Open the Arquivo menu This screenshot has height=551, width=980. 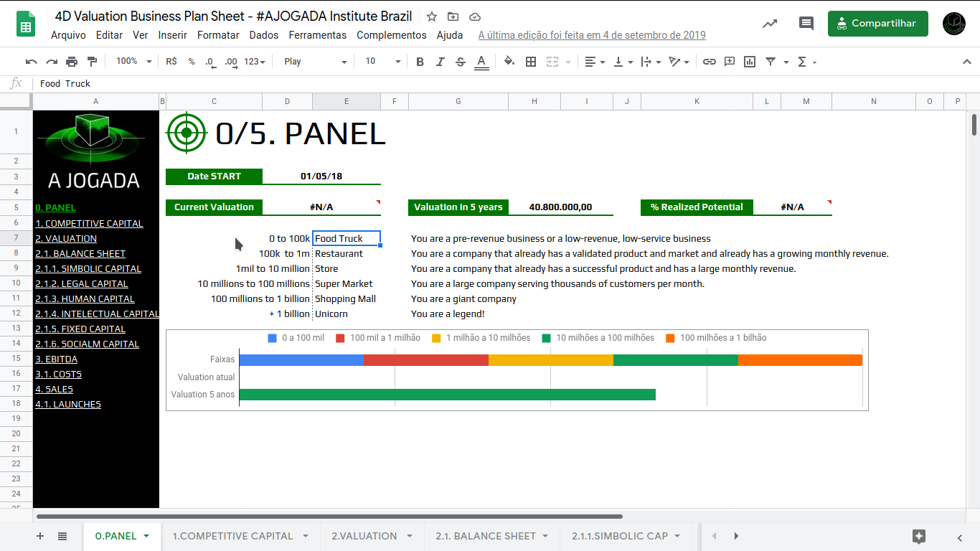[68, 35]
